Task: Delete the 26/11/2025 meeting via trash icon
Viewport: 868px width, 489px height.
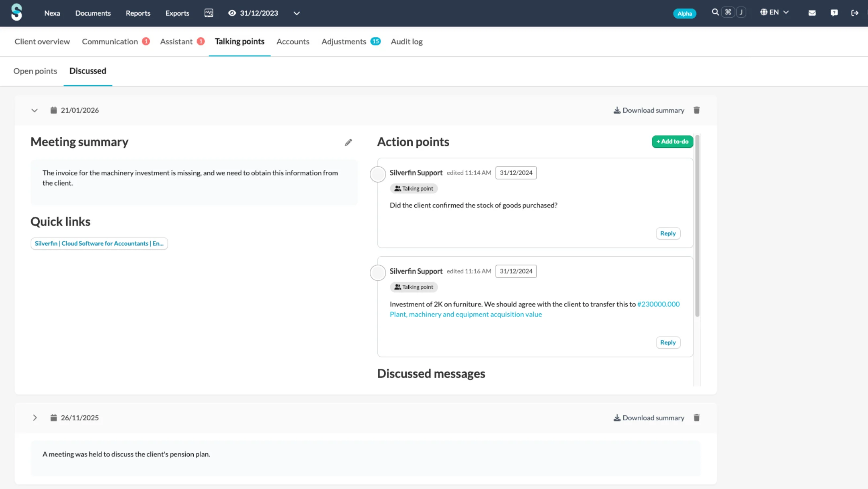Action: pos(696,418)
